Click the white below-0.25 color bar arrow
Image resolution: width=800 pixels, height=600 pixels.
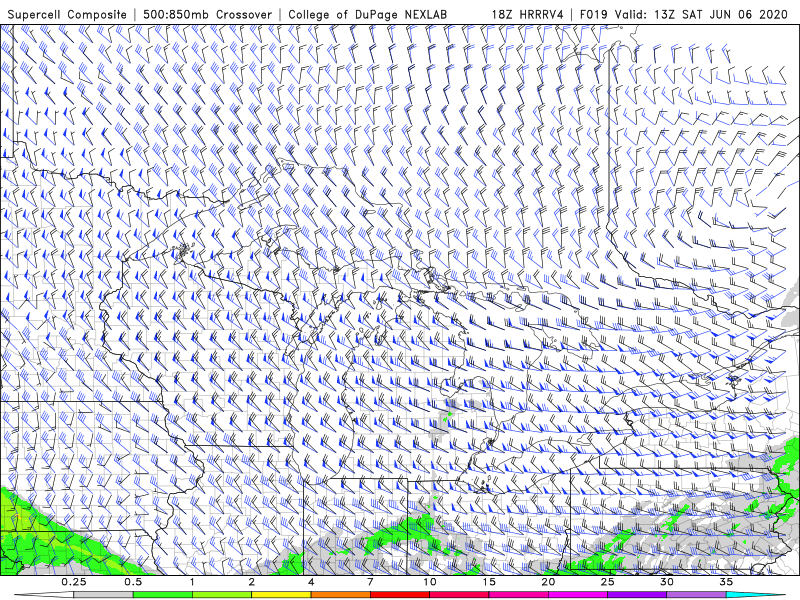click(44, 595)
